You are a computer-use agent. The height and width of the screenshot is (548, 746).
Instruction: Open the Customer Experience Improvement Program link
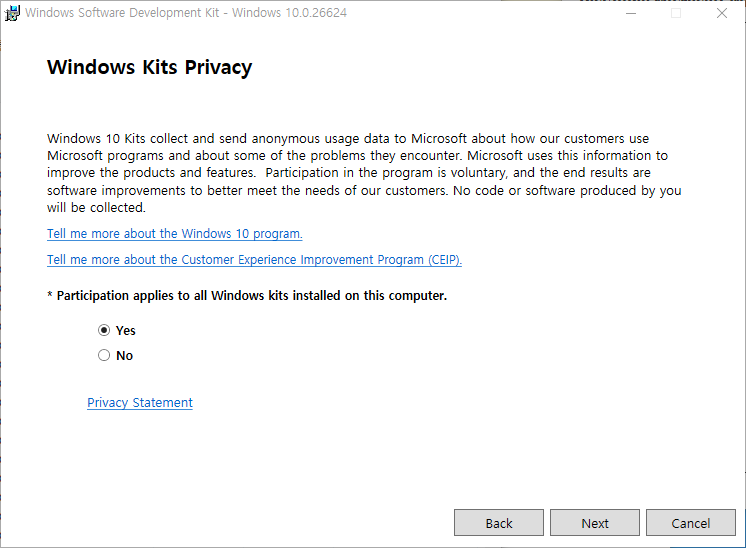point(254,260)
